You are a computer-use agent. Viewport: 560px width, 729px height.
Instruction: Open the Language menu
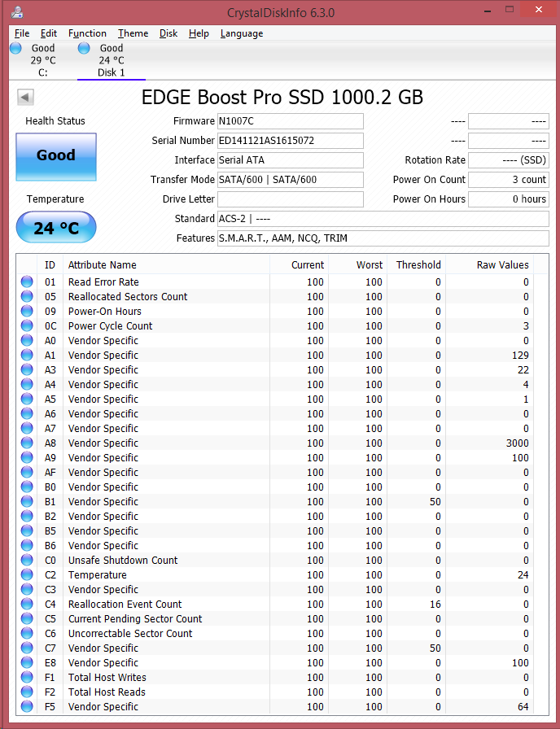(242, 33)
